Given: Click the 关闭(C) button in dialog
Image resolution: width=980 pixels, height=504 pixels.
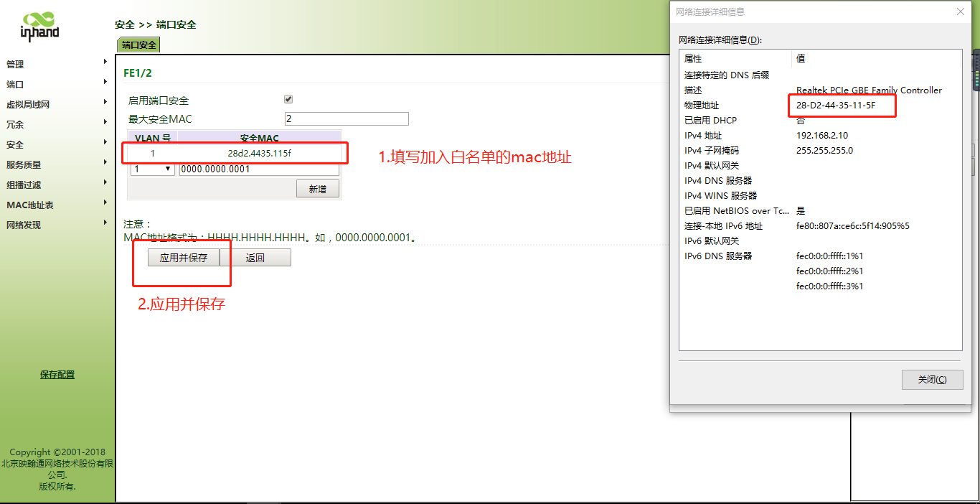Looking at the screenshot, I should coord(932,380).
